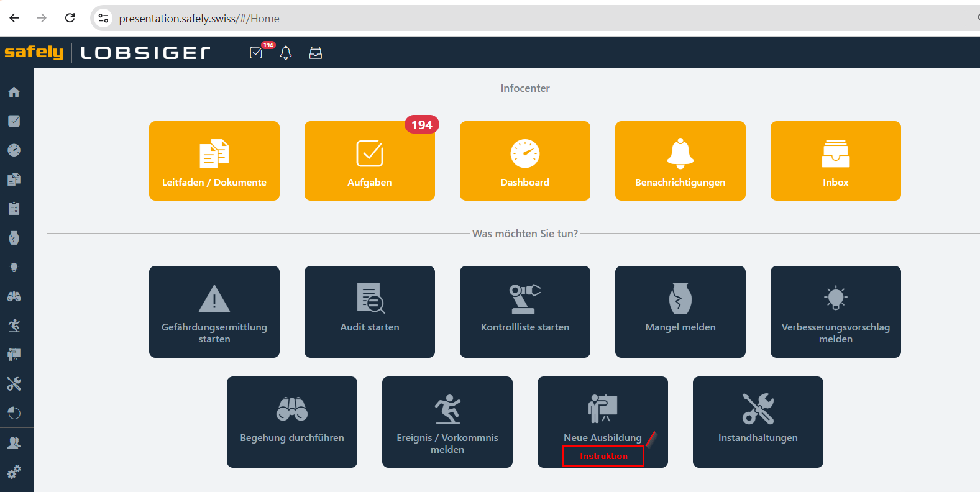Open the Dashboard tile
This screenshot has width=980, height=492.
pyautogui.click(x=525, y=161)
